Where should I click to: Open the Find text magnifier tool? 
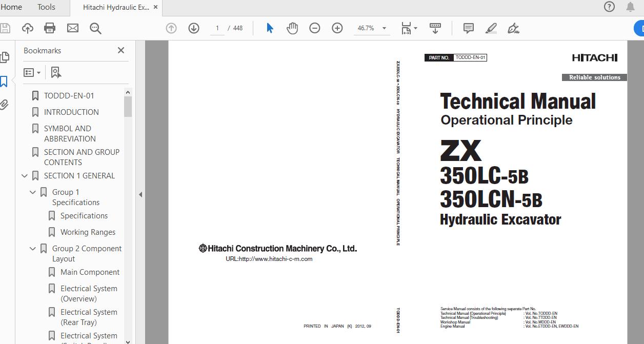click(95, 28)
